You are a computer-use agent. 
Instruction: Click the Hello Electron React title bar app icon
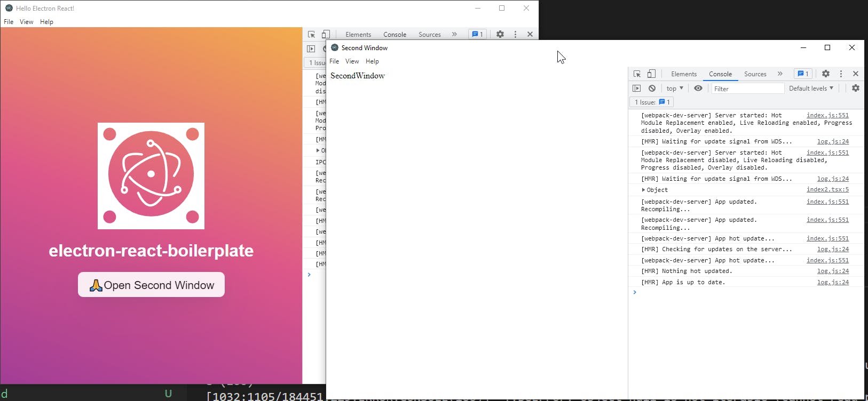[x=9, y=8]
